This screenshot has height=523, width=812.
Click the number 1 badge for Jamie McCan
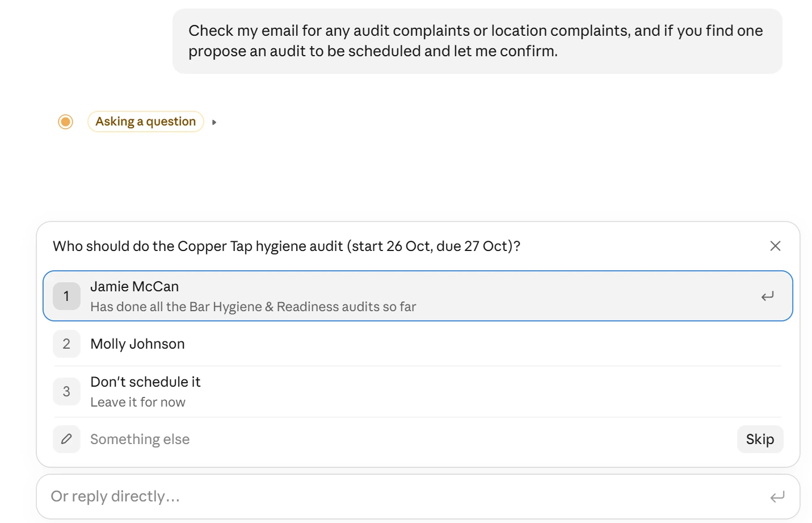66,296
